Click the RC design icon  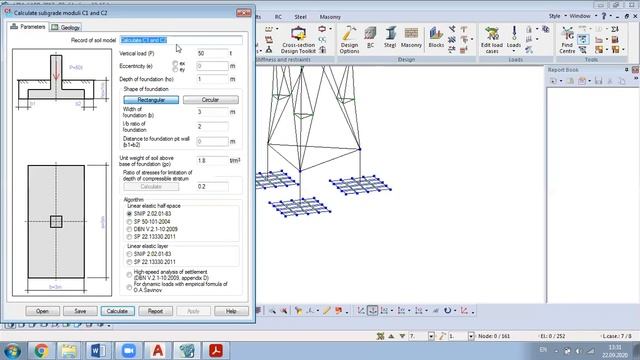370,38
